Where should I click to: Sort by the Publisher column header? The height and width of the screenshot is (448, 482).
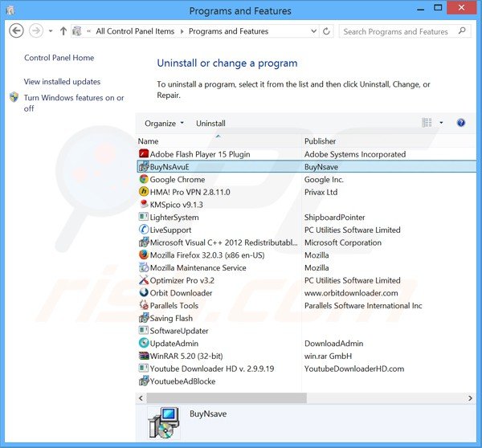click(320, 141)
